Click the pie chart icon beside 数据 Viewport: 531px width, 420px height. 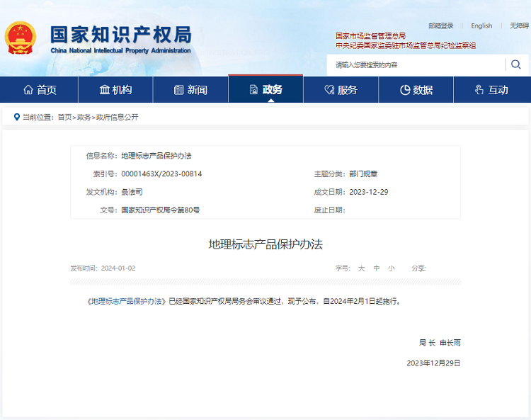pyautogui.click(x=405, y=90)
